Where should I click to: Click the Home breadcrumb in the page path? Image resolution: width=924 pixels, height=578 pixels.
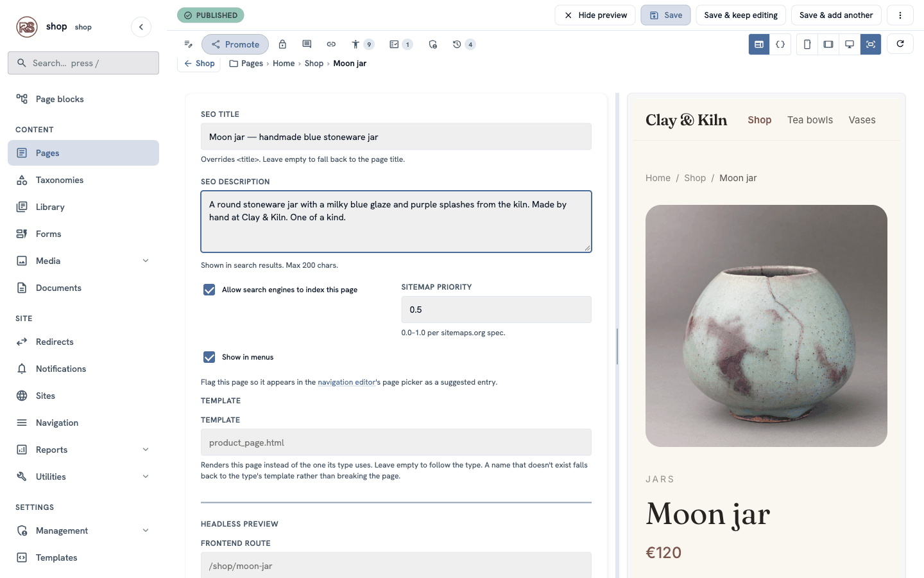[x=284, y=64]
